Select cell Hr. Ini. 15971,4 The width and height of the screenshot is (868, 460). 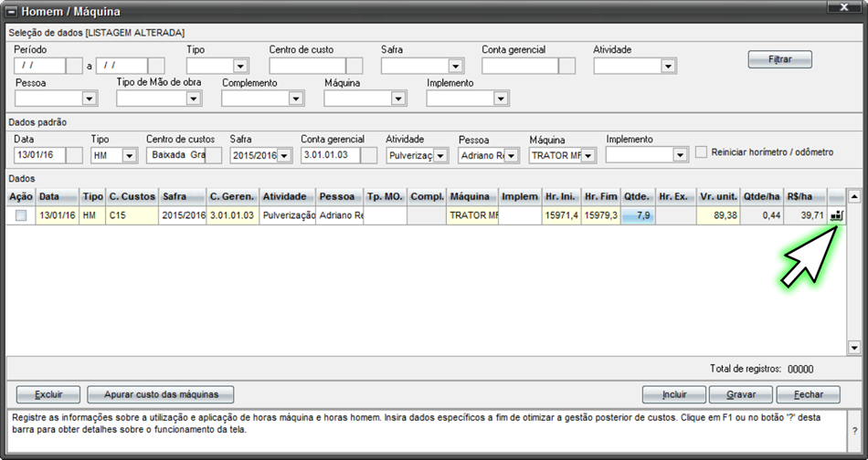coord(561,215)
